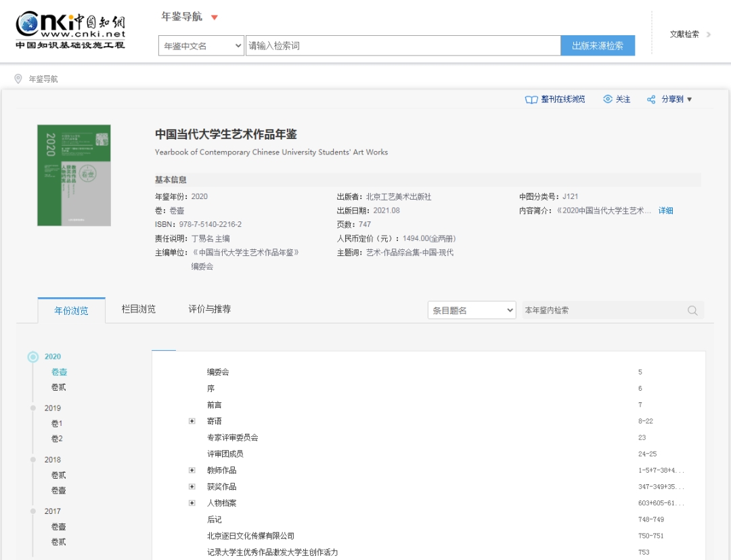The image size is (731, 560).
Task: Click the chevron next to 文献检索
Action: 709,35
